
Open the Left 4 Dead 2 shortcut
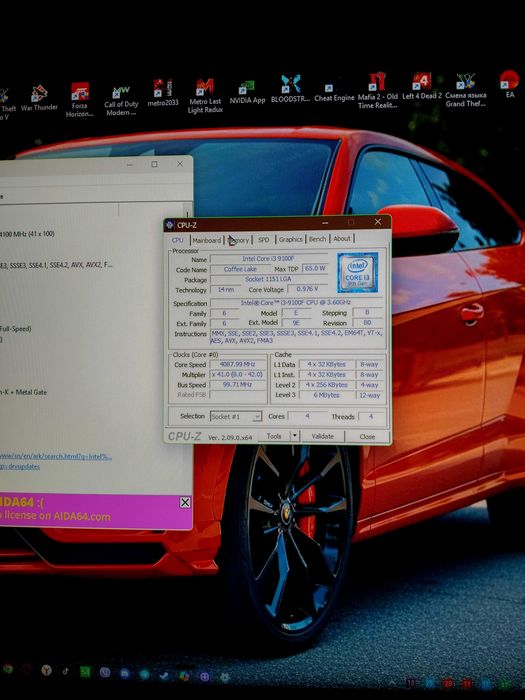pyautogui.click(x=421, y=86)
